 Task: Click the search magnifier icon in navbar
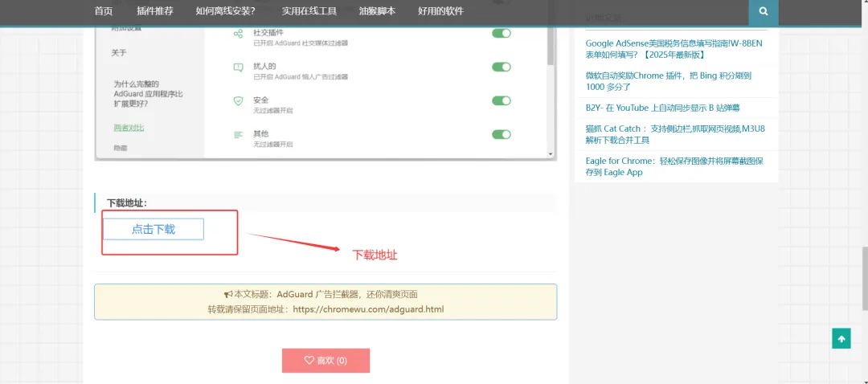pyautogui.click(x=764, y=11)
